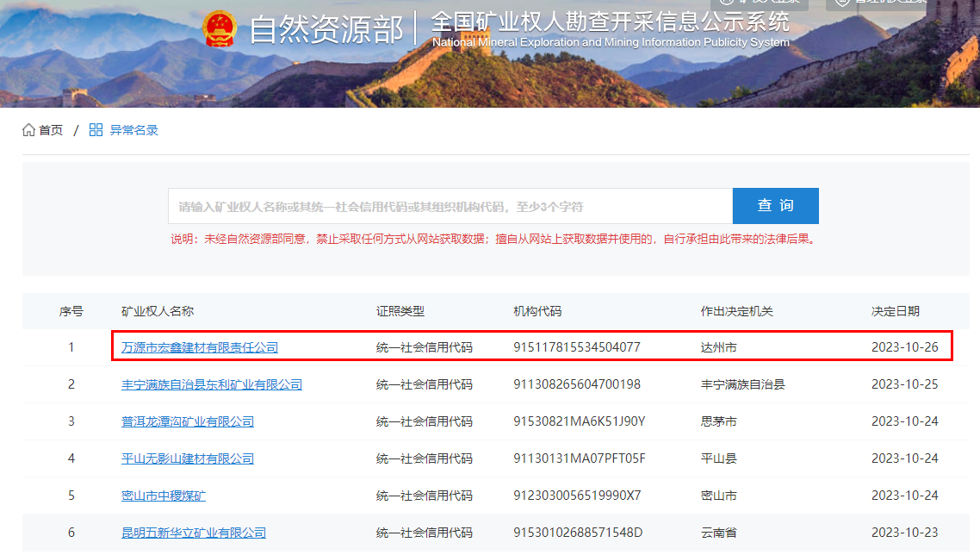Click code 915117815534504077 in first row
980x555 pixels.
[x=577, y=347]
